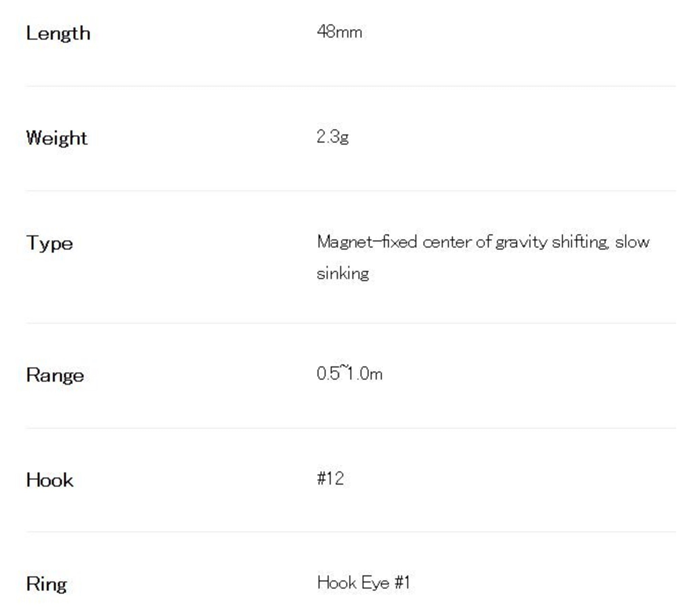Click the Type row label
Image resolution: width=677 pixels, height=616 pixels.
coord(49,243)
